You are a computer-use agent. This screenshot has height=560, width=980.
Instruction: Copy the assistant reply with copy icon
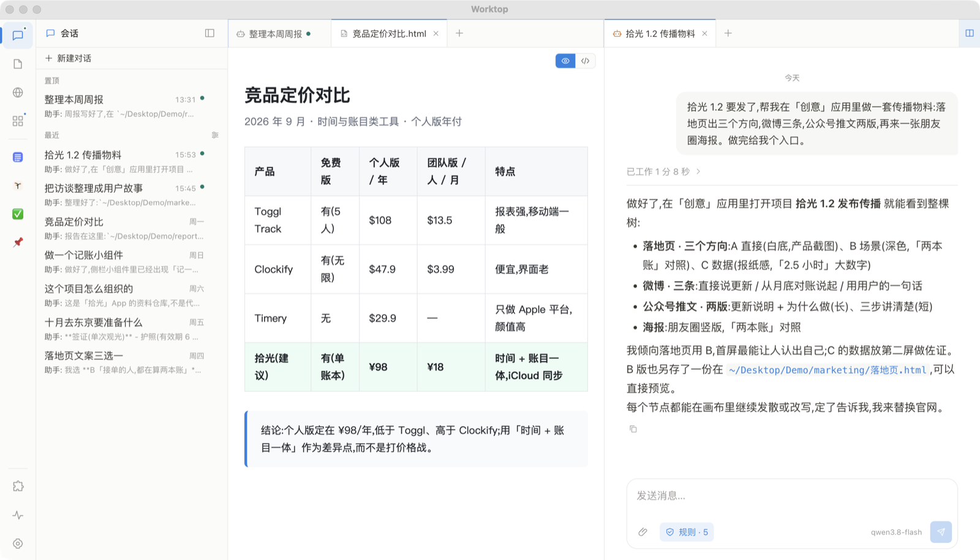(x=633, y=429)
